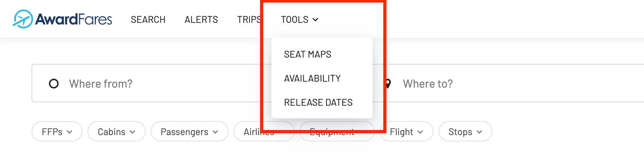644x162 pixels.
Task: Click the origin circle icon beside Where from
Action: 54,83
